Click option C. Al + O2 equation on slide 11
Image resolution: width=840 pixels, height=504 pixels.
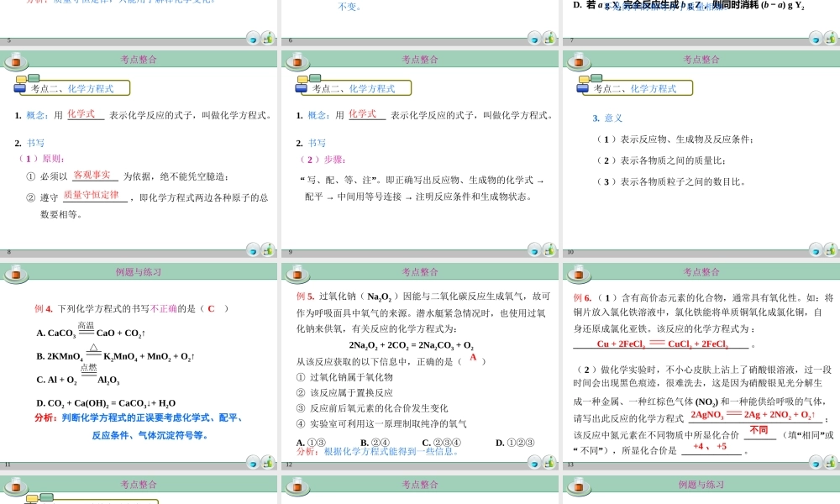click(78, 376)
